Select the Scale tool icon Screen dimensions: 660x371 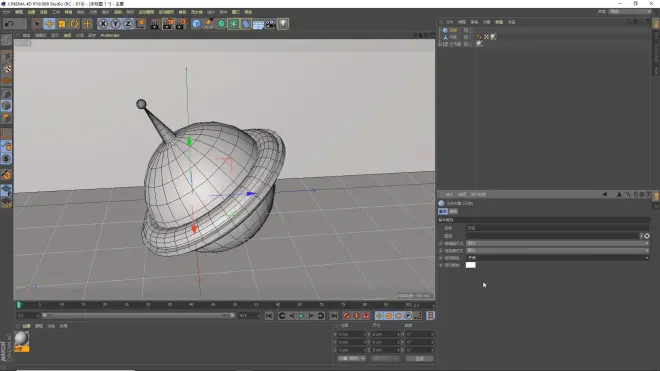[62, 24]
